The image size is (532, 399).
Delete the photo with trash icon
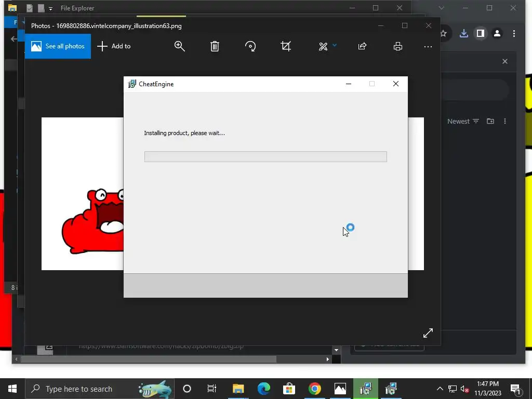pos(215,46)
